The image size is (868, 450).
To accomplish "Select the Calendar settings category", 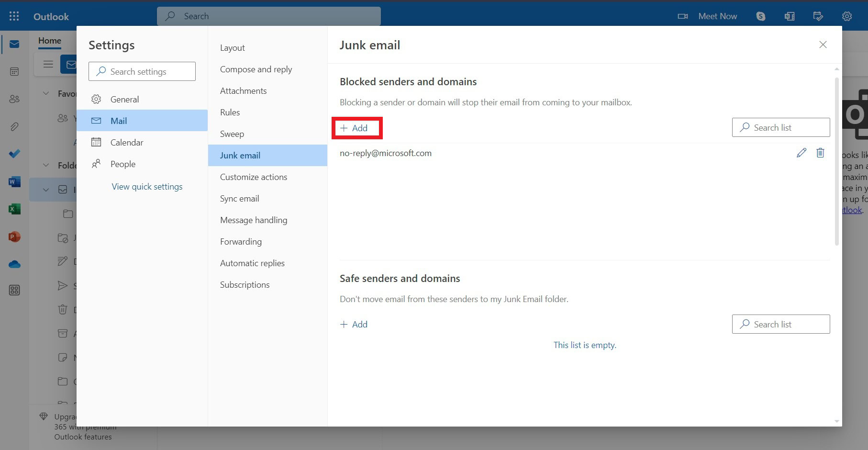I will [142, 142].
